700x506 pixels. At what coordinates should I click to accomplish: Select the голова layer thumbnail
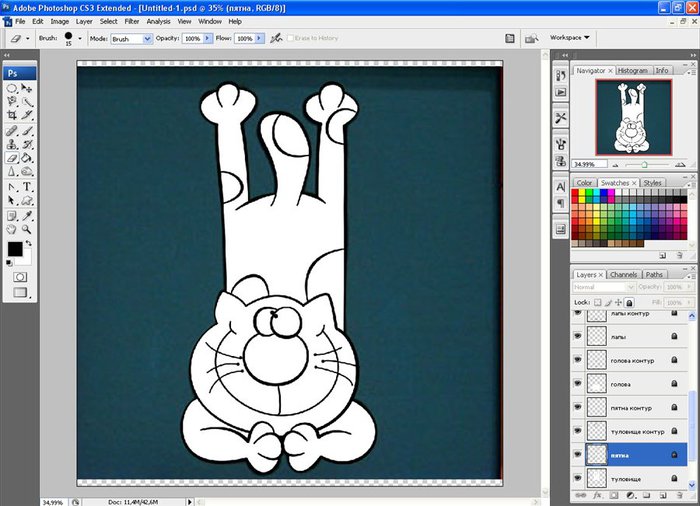[x=596, y=384]
